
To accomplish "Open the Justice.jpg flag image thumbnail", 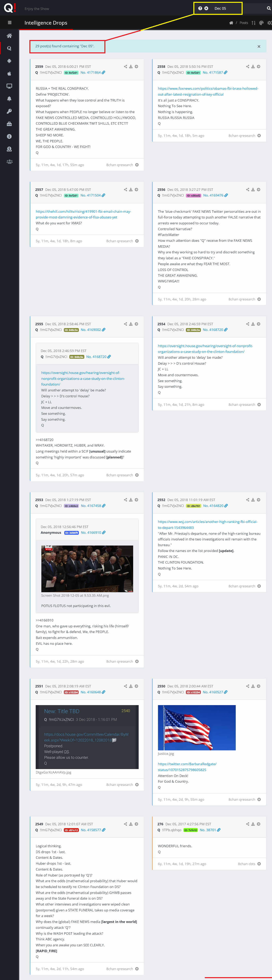I will pos(197,727).
